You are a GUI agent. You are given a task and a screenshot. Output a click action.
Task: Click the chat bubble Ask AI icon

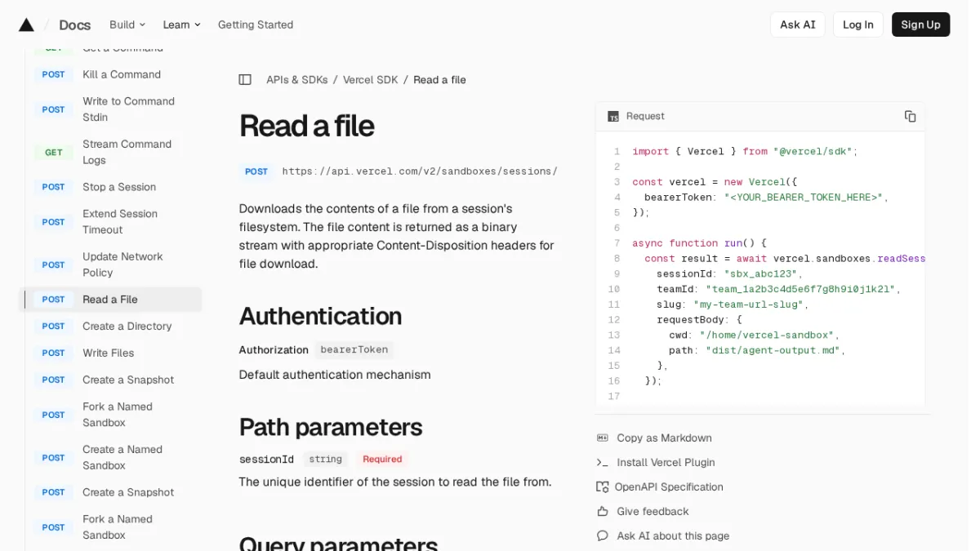(x=603, y=536)
